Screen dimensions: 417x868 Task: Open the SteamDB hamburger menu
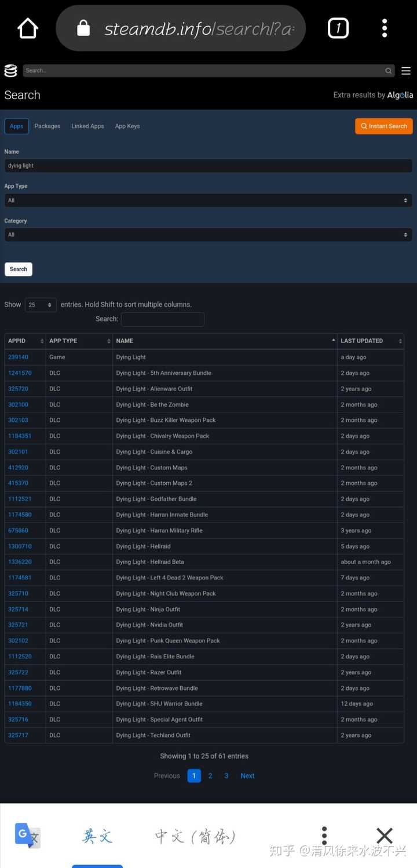tap(406, 71)
